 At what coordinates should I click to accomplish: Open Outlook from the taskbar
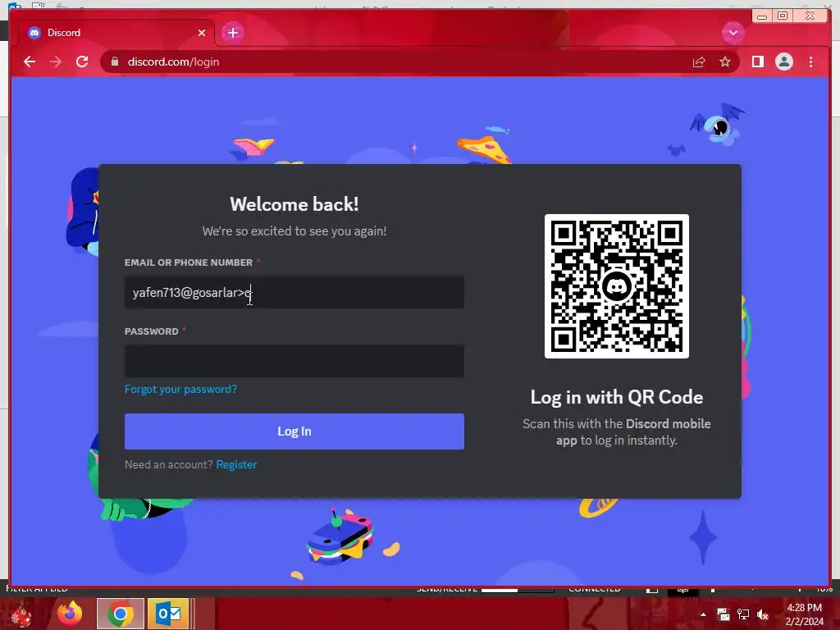click(168, 614)
